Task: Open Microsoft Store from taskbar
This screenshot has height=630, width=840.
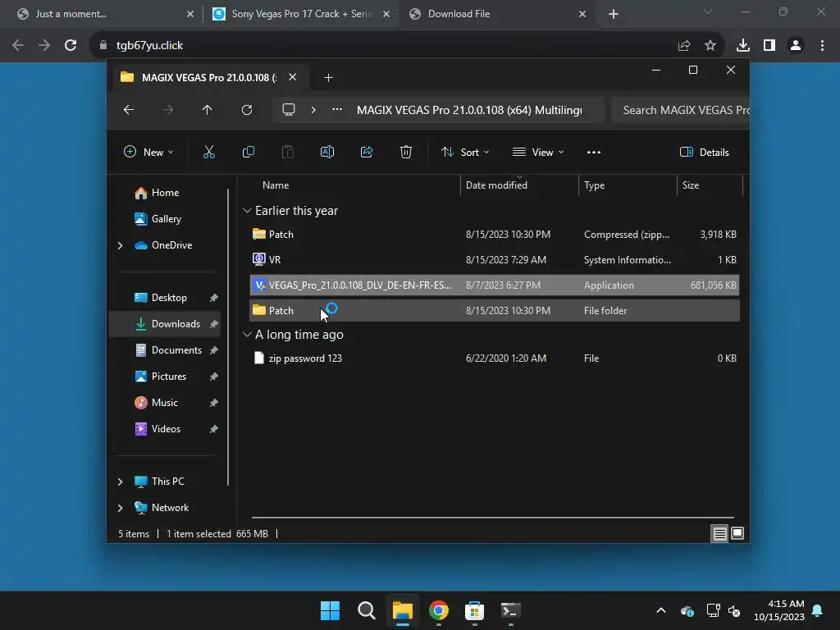Action: (475, 610)
